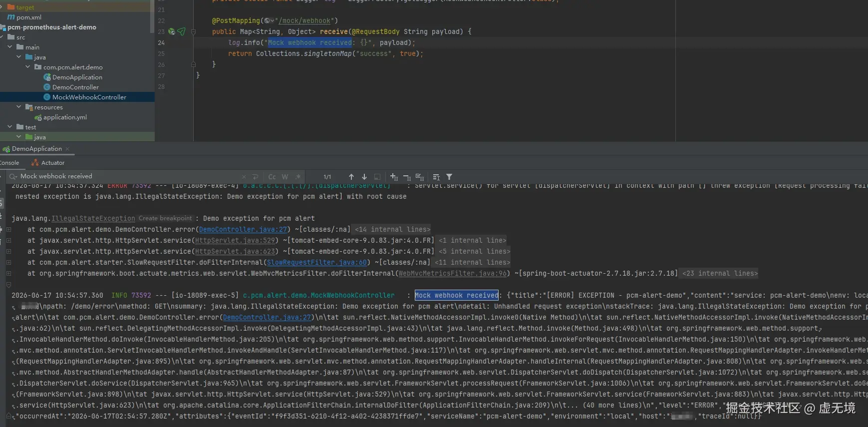This screenshot has width=868, height=427.
Task: Open /mock/webhook mapping URL link
Action: (x=304, y=20)
